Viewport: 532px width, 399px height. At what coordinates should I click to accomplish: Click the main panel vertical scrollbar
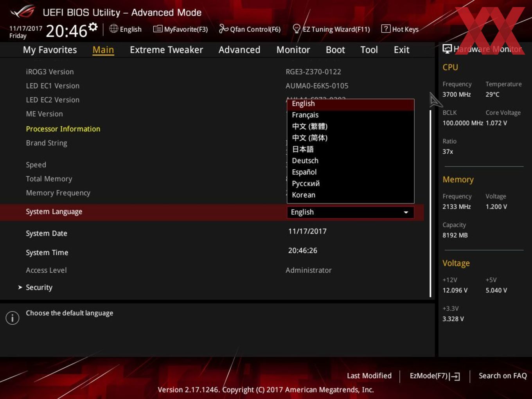pos(430,203)
